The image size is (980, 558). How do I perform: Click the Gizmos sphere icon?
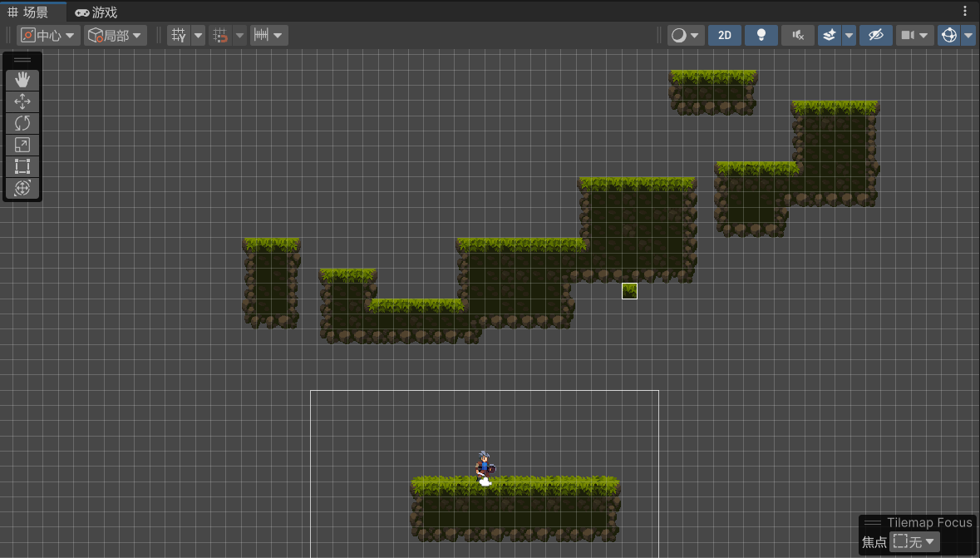[x=948, y=35]
